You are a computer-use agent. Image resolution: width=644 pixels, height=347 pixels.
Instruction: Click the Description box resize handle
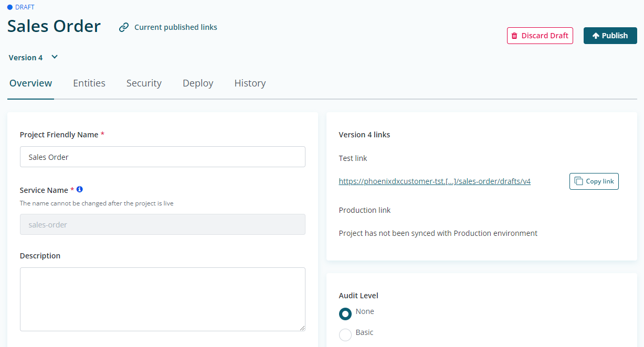click(302, 328)
